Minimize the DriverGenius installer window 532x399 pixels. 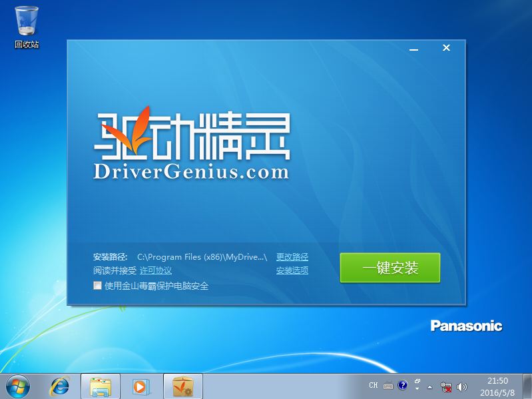coord(413,49)
